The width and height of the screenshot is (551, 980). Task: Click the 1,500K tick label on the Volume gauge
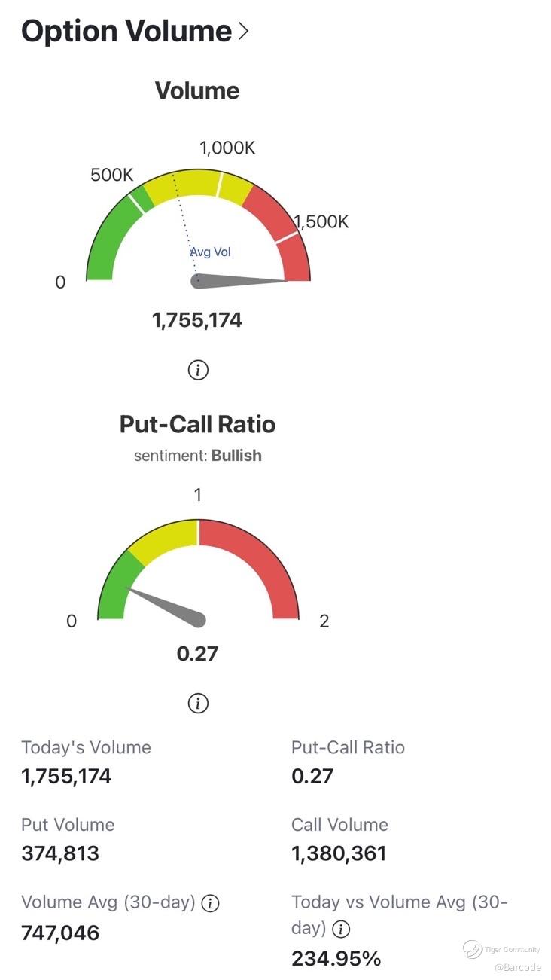click(x=322, y=222)
